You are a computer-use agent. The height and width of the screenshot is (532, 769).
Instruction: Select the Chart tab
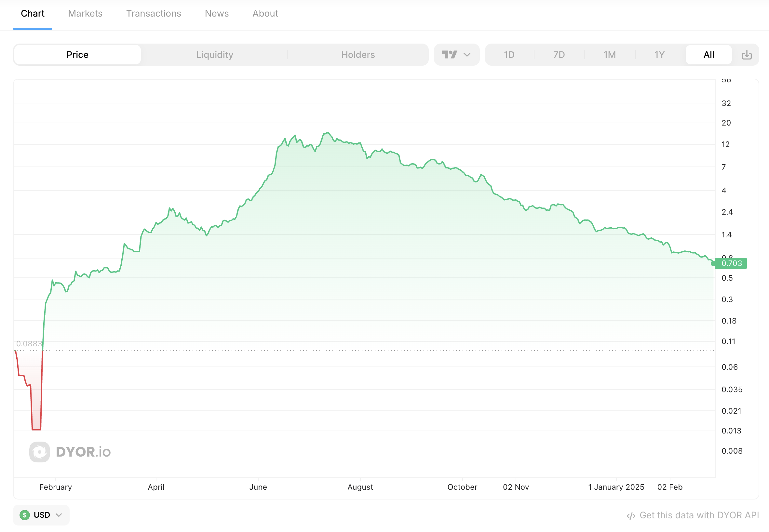coord(32,13)
